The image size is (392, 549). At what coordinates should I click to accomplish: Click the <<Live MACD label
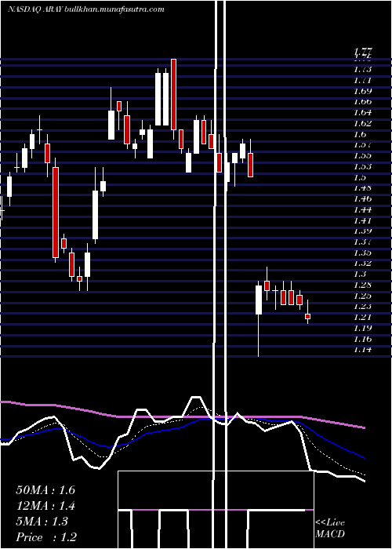tap(330, 528)
